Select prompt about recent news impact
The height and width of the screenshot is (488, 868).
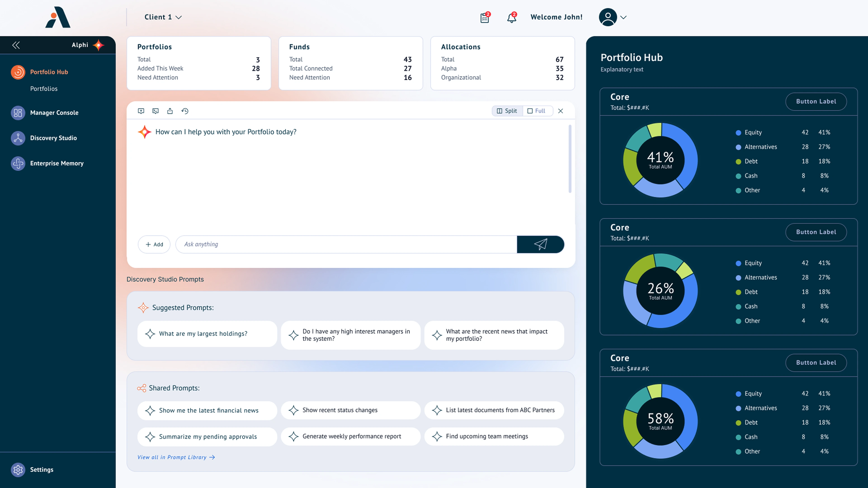pyautogui.click(x=494, y=335)
